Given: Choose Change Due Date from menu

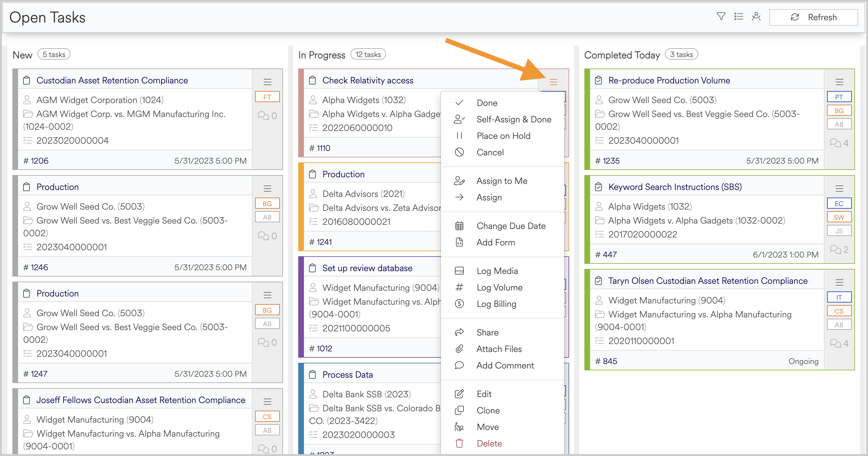Looking at the screenshot, I should click(x=503, y=226).
